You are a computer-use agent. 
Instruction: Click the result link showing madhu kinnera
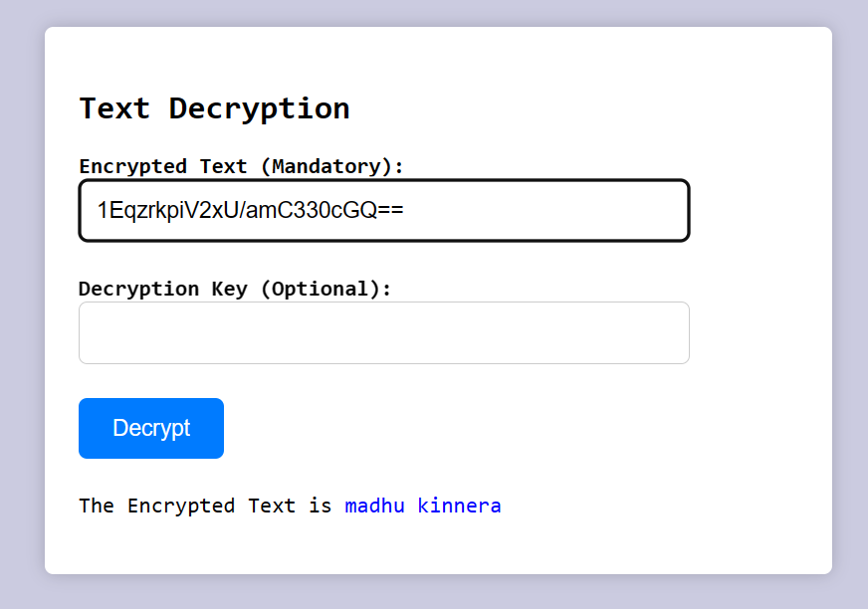click(x=422, y=506)
